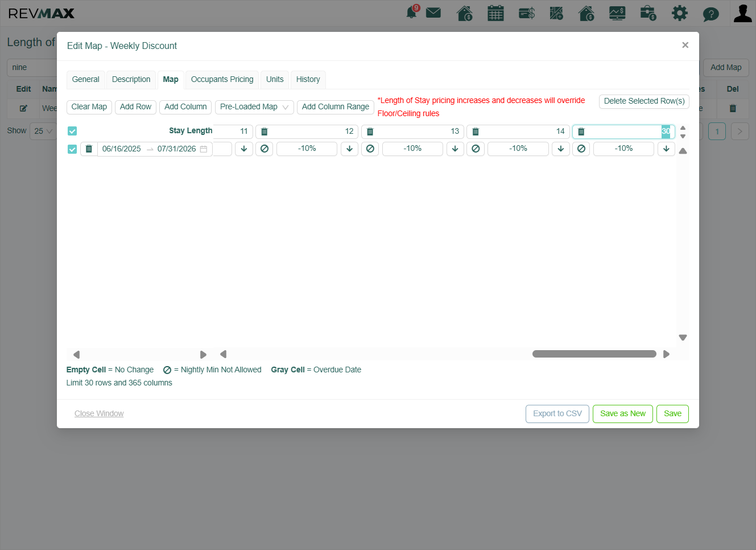Switch to the Occupants Pricing tab
Screen dimensions: 756x550
point(222,80)
